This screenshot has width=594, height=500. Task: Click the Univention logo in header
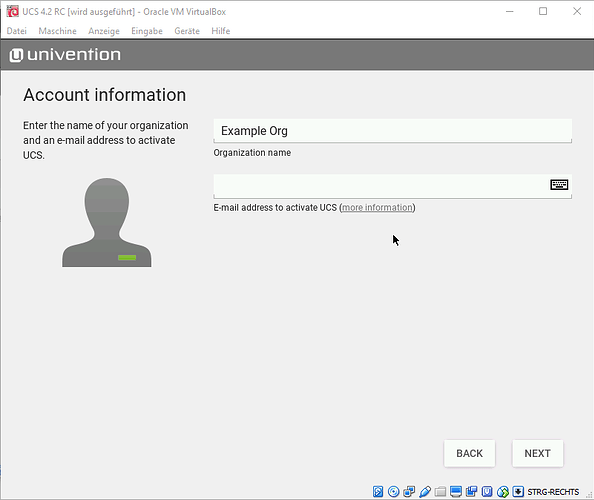65,55
